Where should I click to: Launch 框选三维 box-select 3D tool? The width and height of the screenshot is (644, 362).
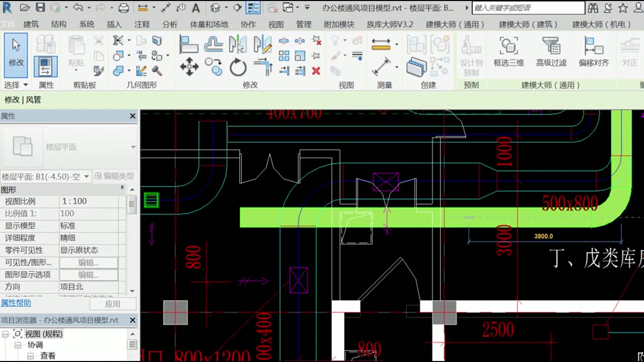click(509, 52)
